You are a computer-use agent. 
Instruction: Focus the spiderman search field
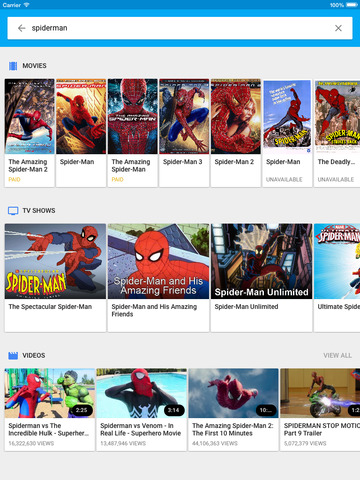(x=180, y=28)
